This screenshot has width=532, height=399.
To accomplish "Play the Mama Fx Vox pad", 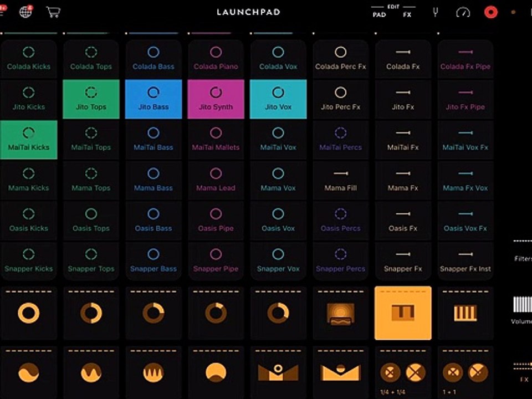I will [x=465, y=180].
